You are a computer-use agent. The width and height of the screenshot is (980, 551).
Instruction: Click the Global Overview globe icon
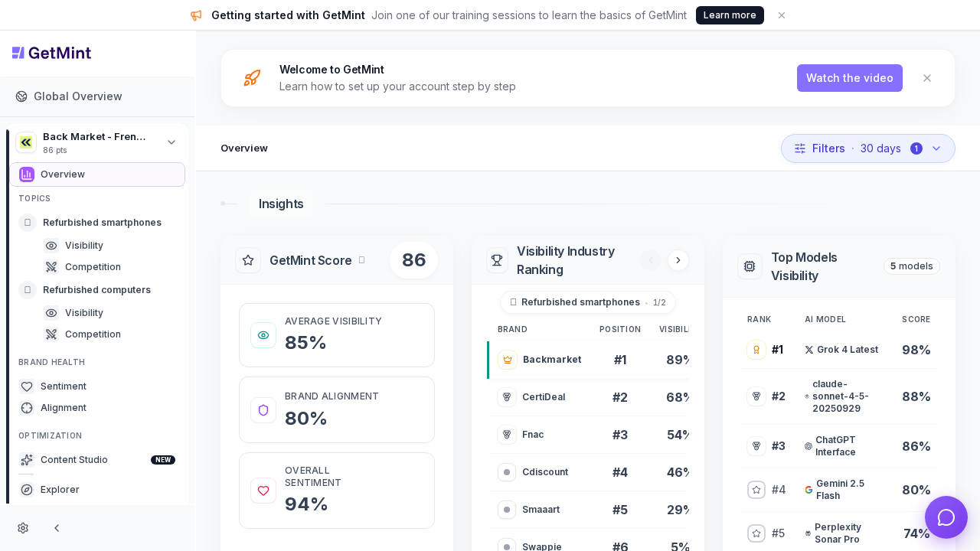21,96
